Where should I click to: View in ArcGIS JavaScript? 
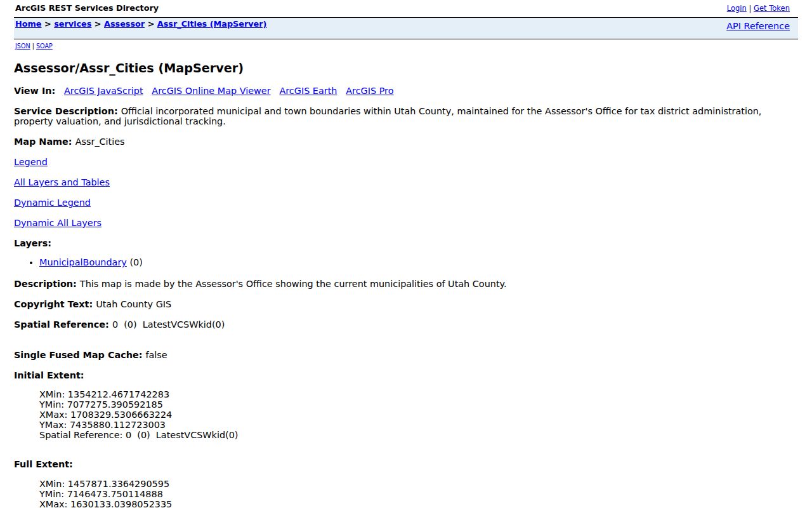pyautogui.click(x=103, y=91)
